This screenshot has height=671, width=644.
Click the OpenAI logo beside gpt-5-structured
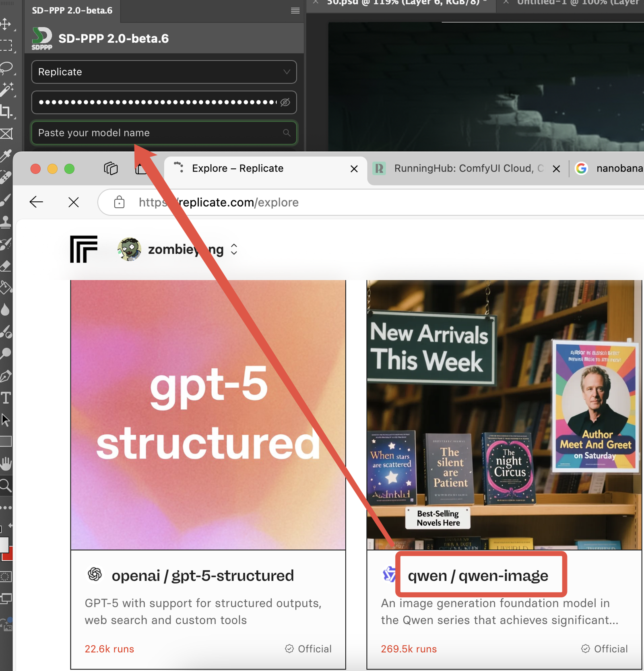pyautogui.click(x=95, y=574)
